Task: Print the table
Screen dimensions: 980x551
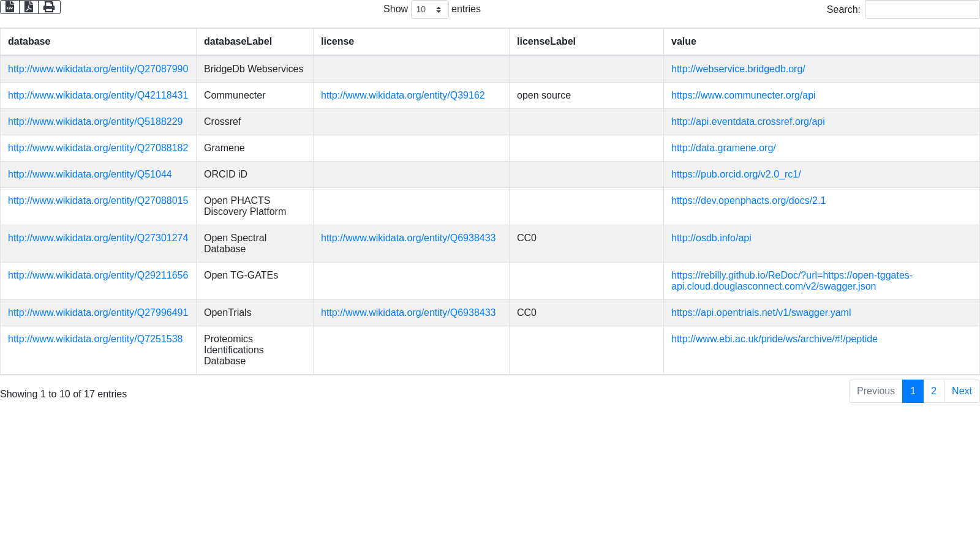Action: [49, 7]
